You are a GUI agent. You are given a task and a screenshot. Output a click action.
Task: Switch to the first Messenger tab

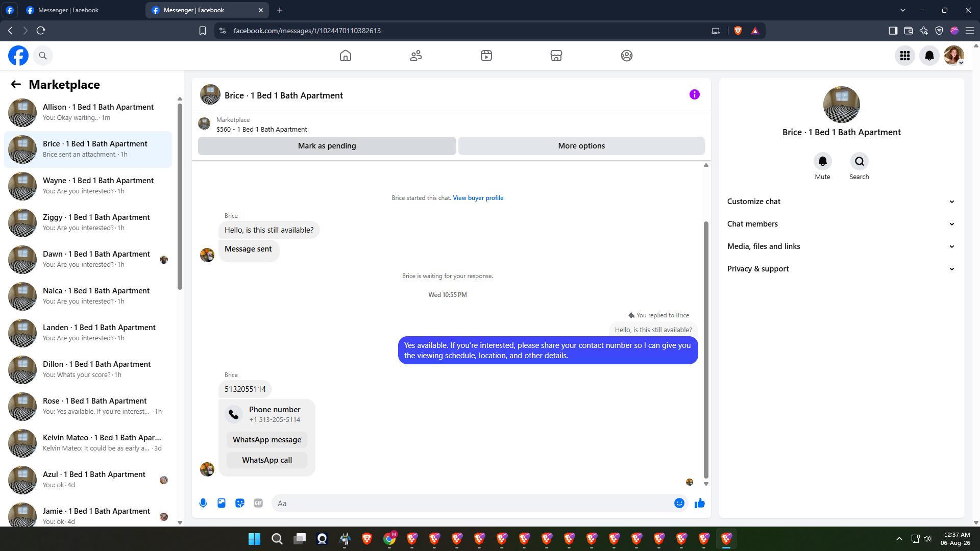(x=82, y=10)
